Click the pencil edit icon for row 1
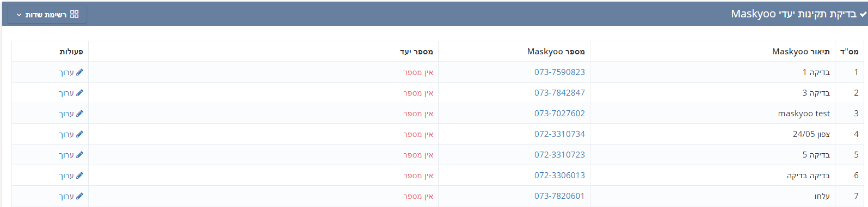868x207 pixels. pos(79,72)
